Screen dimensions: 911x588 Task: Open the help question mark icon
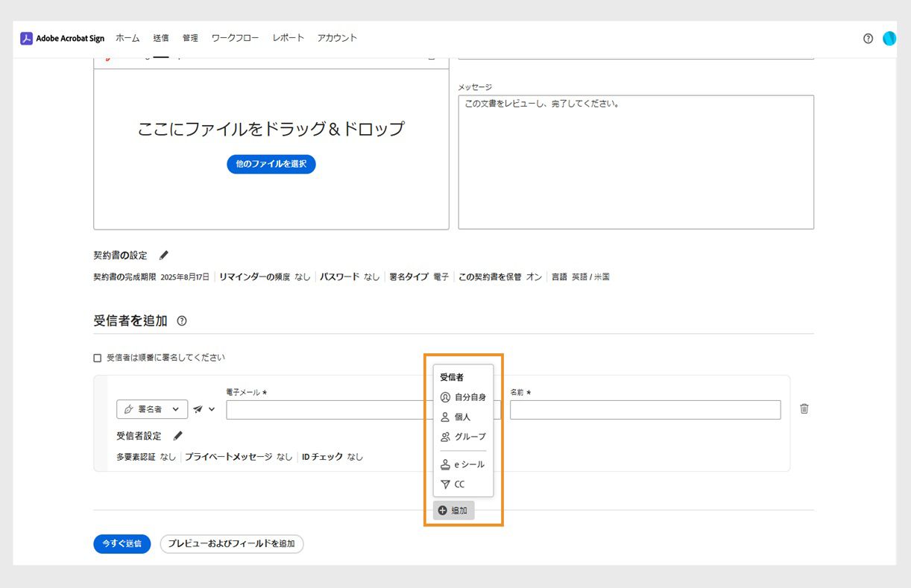pyautogui.click(x=867, y=38)
